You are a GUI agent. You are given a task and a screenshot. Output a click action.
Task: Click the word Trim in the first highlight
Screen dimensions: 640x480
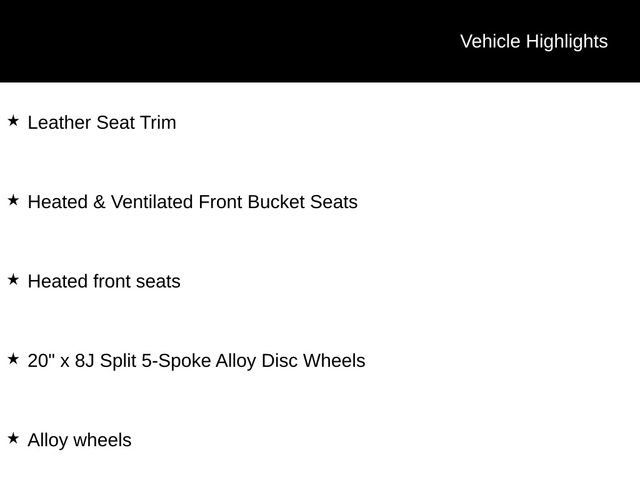158,122
